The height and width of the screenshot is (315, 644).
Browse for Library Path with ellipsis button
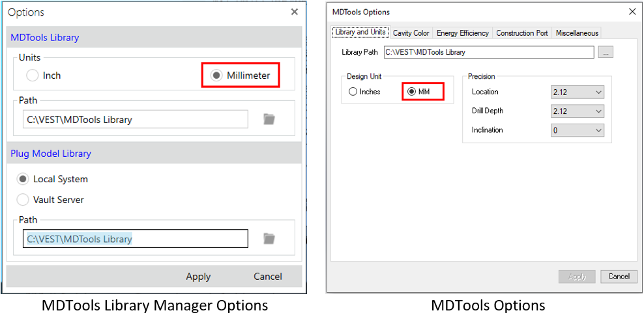[606, 53]
